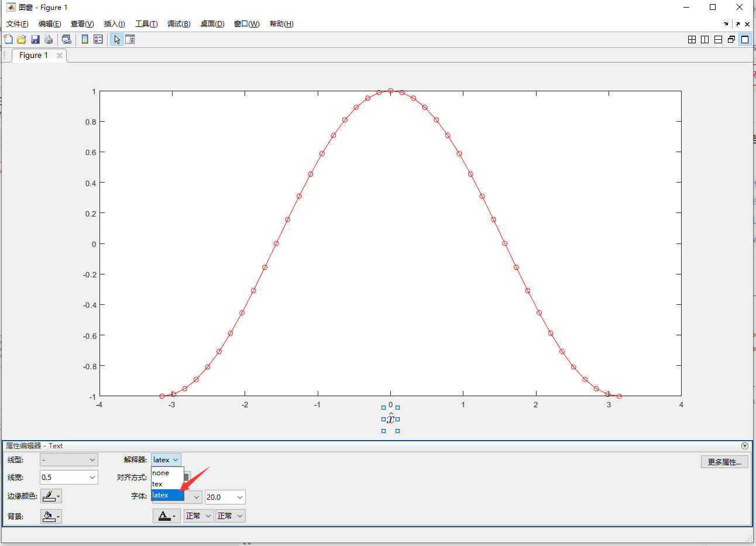Open the 查看(V) menu
The width and height of the screenshot is (756, 546).
pyautogui.click(x=82, y=24)
